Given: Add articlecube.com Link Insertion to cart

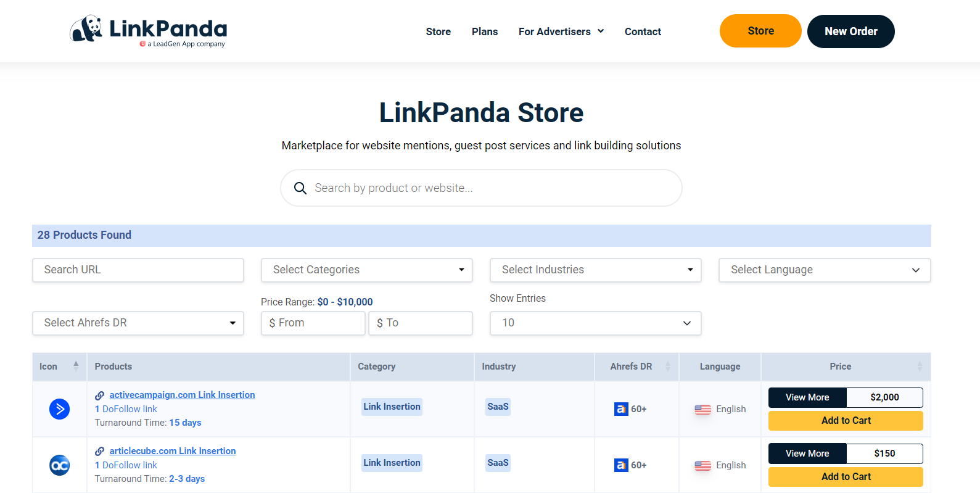Looking at the screenshot, I should pos(846,477).
